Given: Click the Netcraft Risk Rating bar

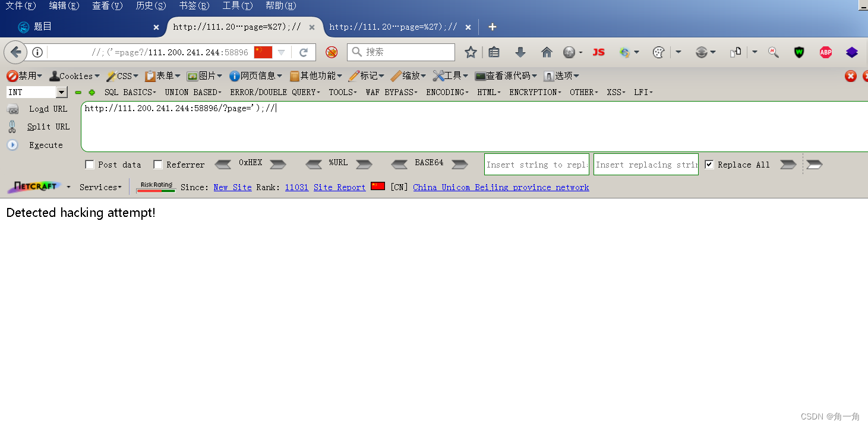Looking at the screenshot, I should pos(156,187).
